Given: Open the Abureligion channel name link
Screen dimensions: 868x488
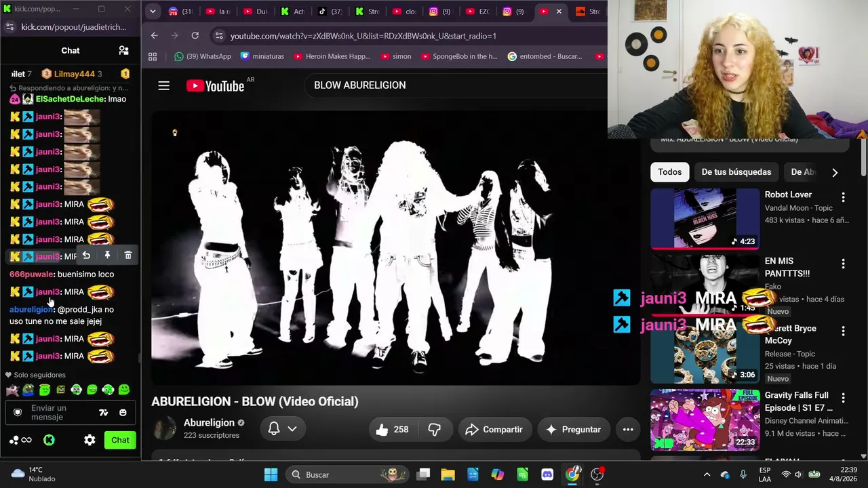Looking at the screenshot, I should pos(209,423).
